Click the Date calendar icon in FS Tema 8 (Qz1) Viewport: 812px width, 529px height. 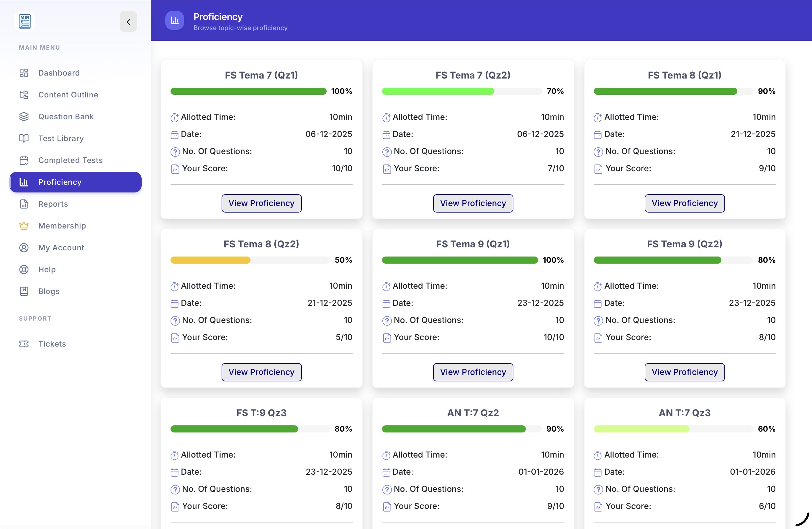pos(598,135)
